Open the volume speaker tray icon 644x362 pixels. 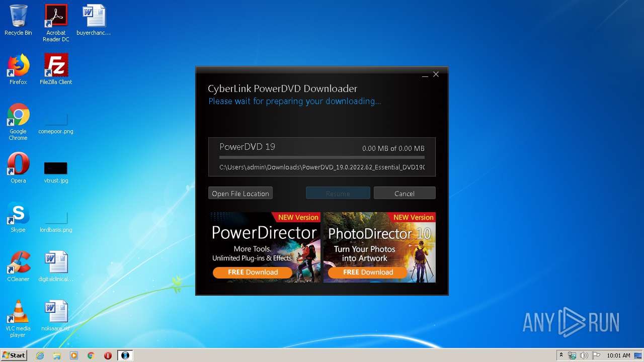coord(584,355)
